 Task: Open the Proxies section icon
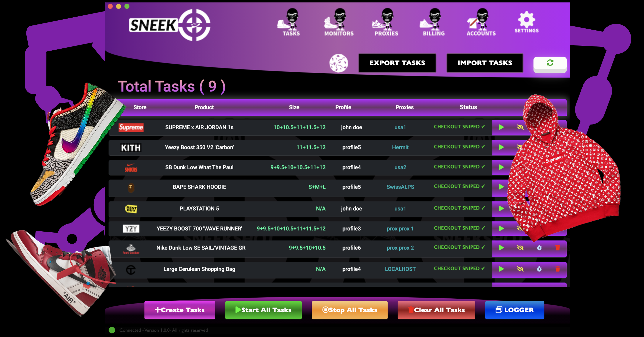386,22
